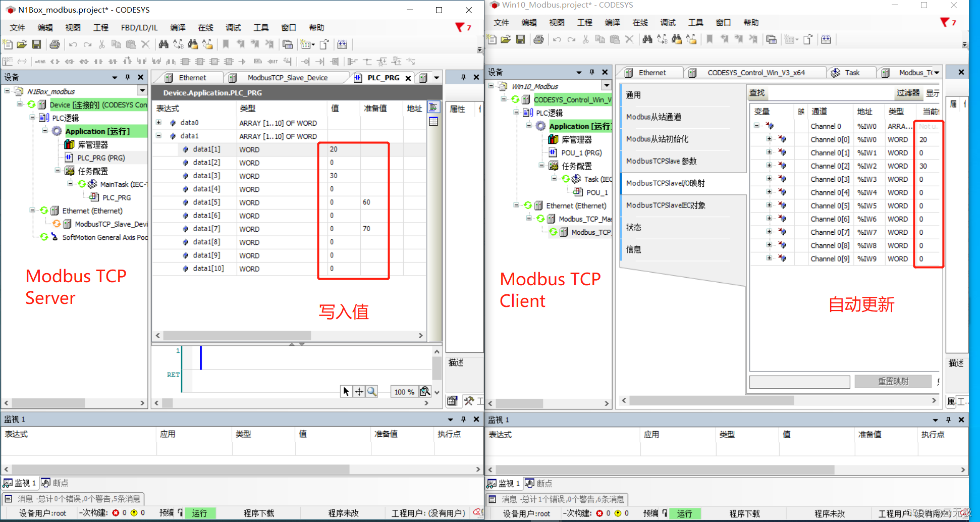Adjust the 100% editor zoom control
The height and width of the screenshot is (522, 980).
(x=404, y=391)
